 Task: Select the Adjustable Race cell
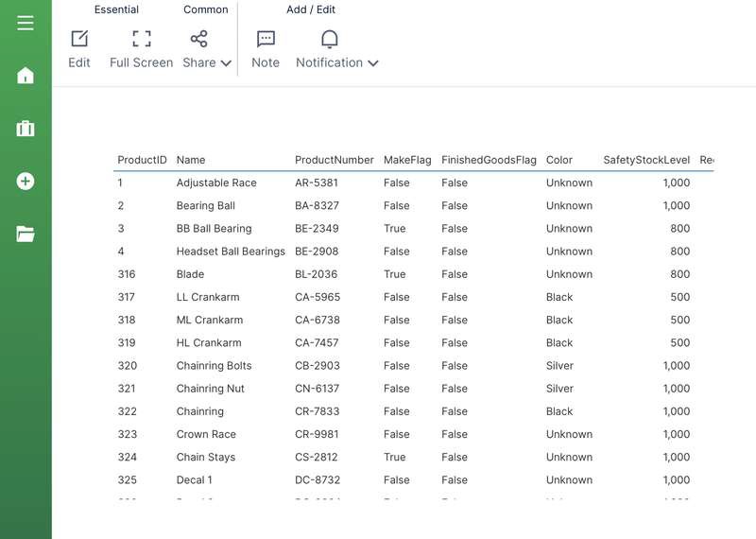coord(216,183)
